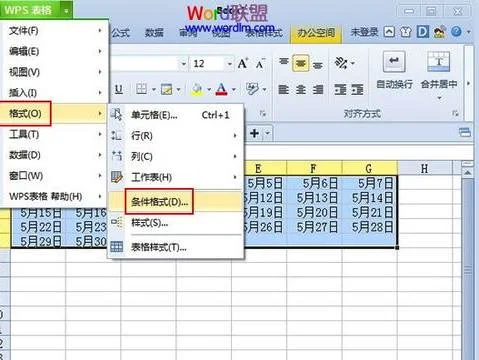The width and height of the screenshot is (479, 360).
Task: Switch to the 数据 ribbon tab
Action: pos(154,33)
